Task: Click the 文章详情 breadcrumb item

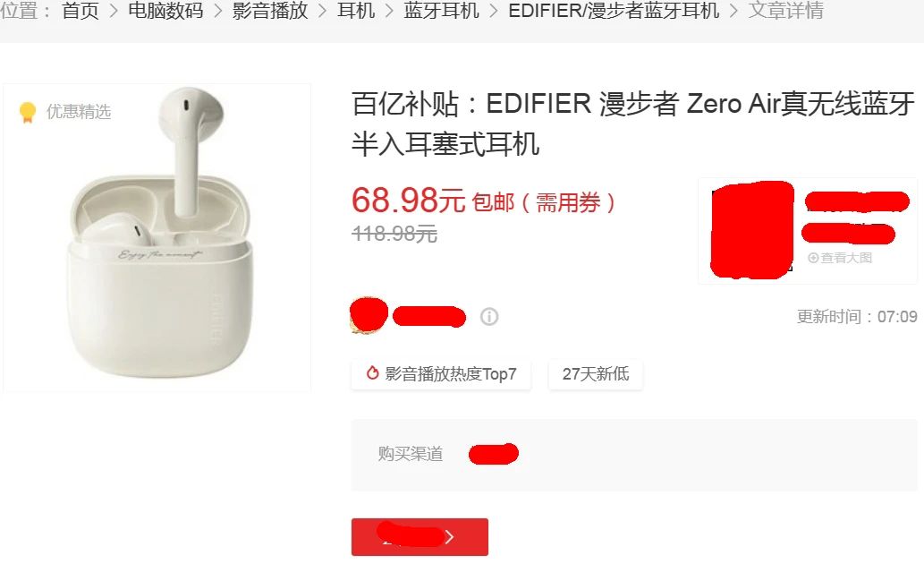Action: pyautogui.click(x=785, y=10)
